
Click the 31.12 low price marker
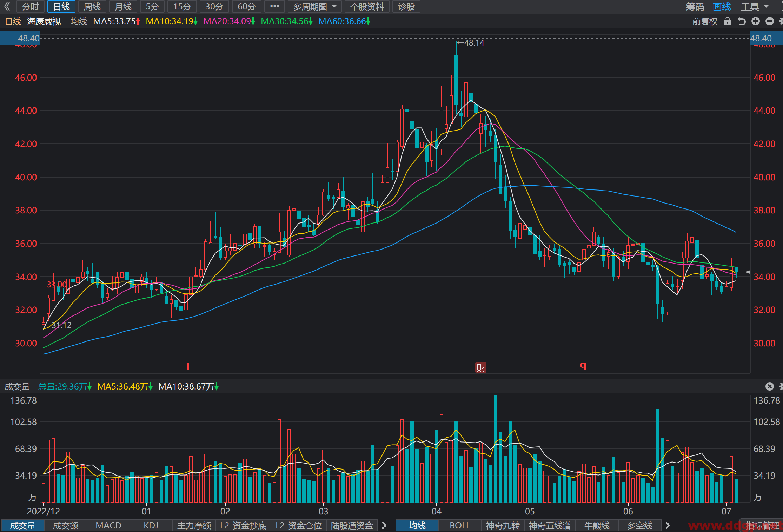(58, 325)
